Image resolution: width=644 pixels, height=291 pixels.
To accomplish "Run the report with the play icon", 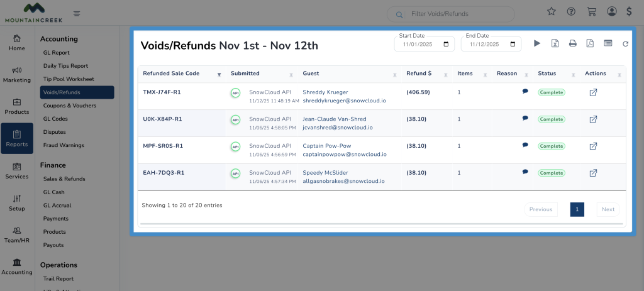I will (x=537, y=43).
